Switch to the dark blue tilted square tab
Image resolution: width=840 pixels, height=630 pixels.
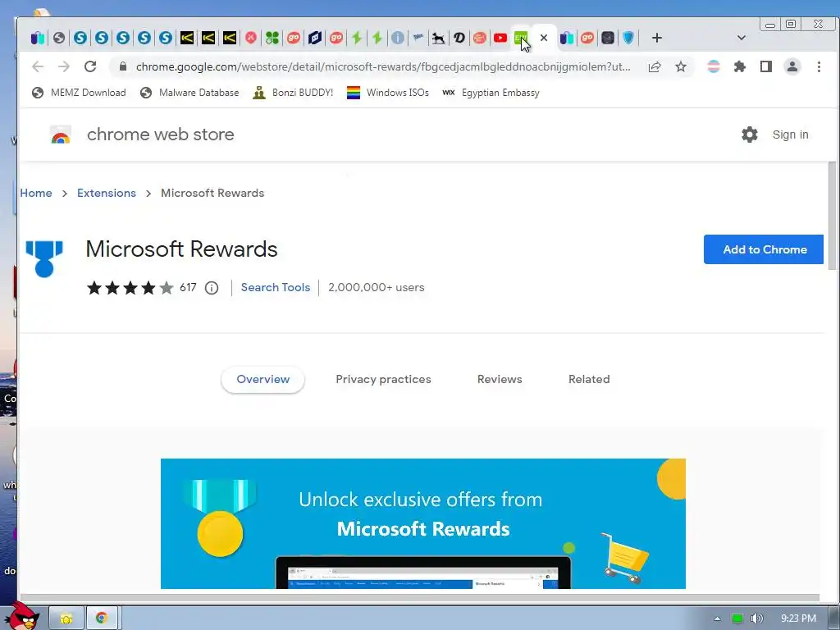[315, 38]
